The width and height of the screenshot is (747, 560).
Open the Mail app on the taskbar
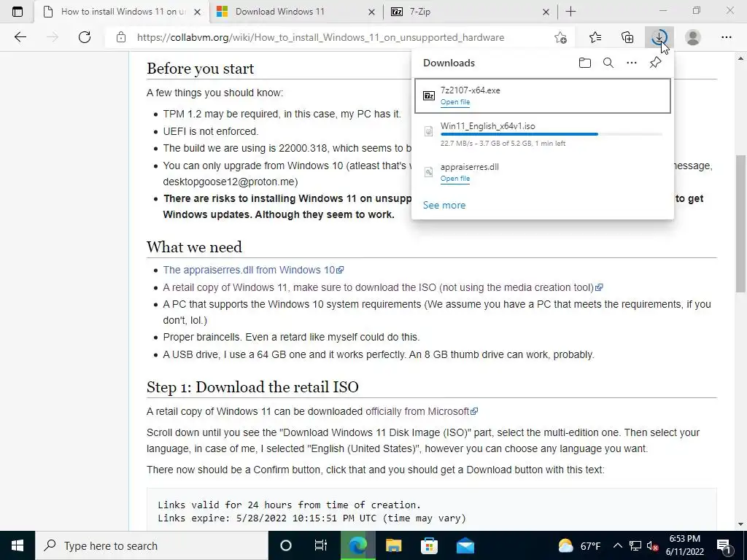[465, 545]
